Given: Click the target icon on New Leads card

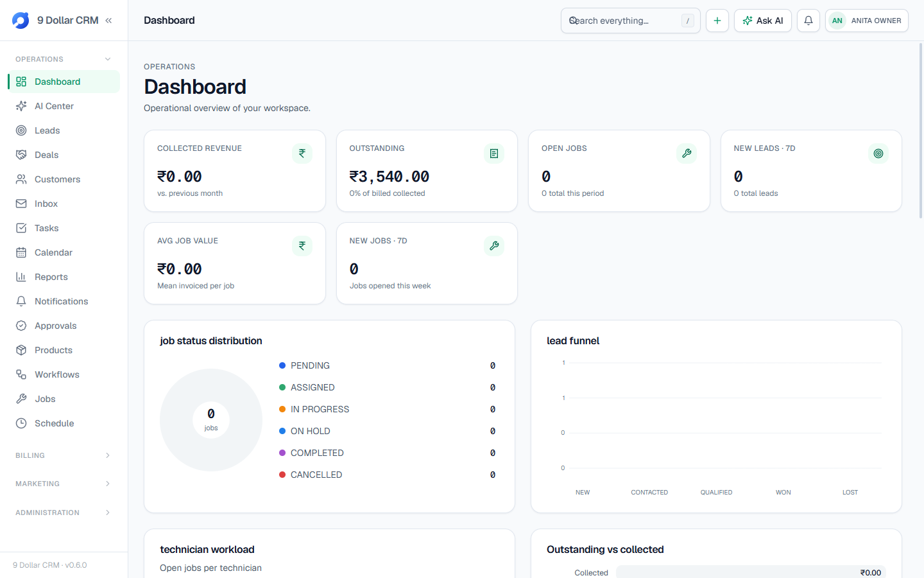Looking at the screenshot, I should (x=878, y=153).
